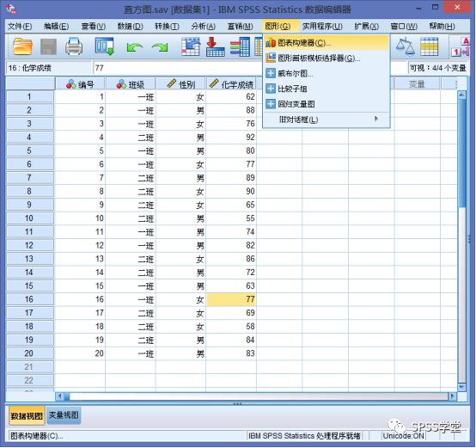The height and width of the screenshot is (448, 476).
Task: Click the 性别 cell in row 20
Action: [181, 353]
